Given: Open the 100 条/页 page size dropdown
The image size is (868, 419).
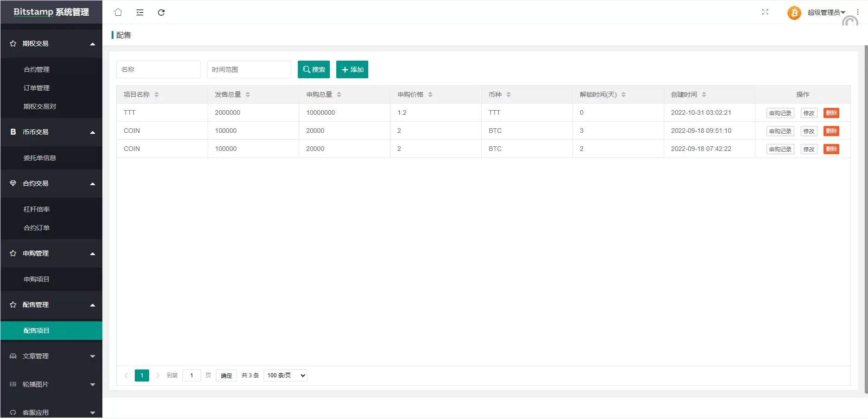Looking at the screenshot, I should (x=285, y=375).
